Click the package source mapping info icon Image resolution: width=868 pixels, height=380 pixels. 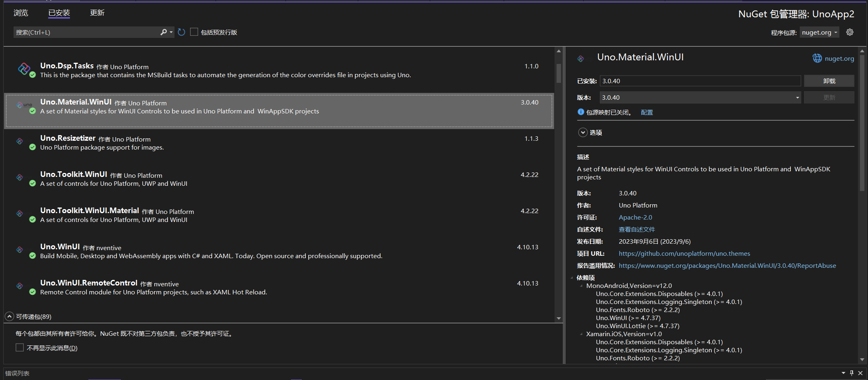581,112
